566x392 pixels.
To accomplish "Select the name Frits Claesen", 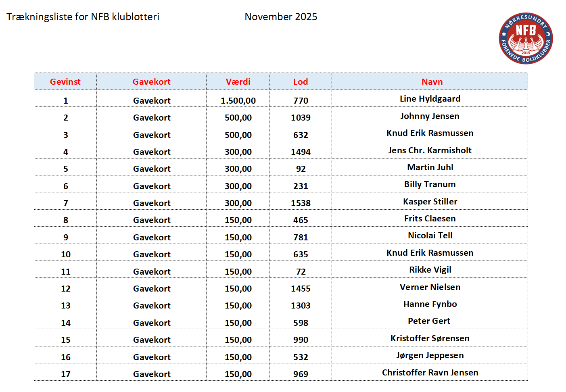I will [x=430, y=219].
